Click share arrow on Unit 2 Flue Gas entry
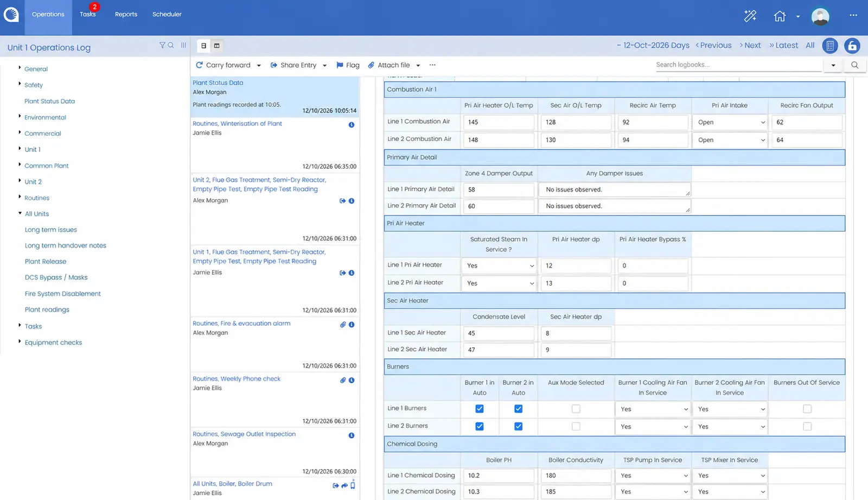This screenshot has width=868, height=500. pos(342,201)
